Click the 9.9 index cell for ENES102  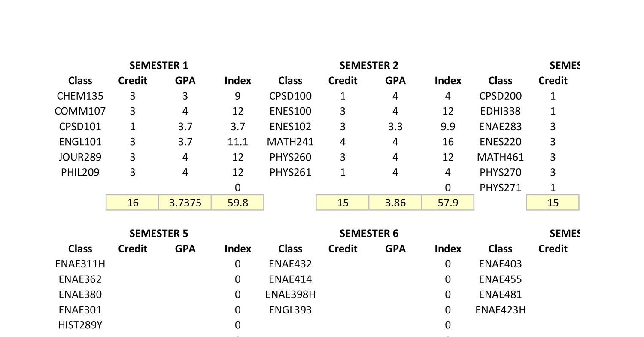(447, 127)
